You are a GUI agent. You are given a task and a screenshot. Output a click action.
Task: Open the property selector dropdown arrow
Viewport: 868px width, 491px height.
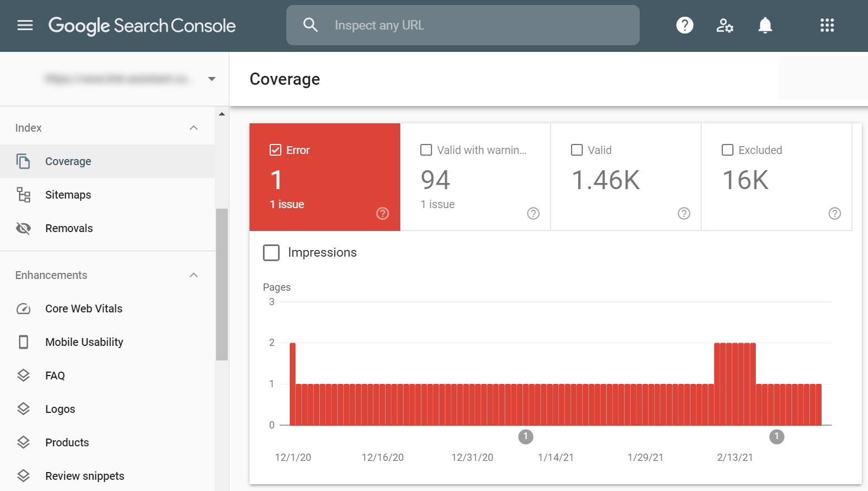[212, 79]
